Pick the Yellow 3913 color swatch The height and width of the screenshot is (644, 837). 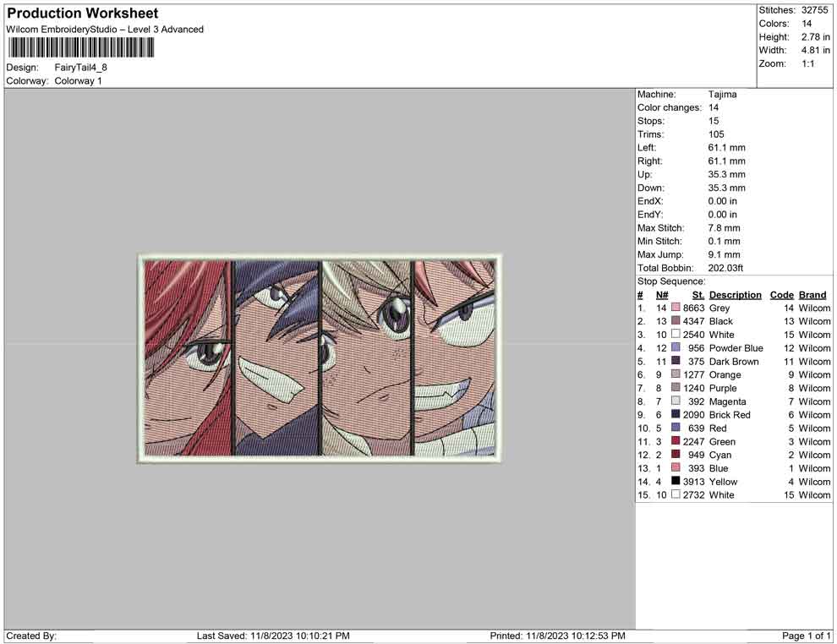[676, 481]
